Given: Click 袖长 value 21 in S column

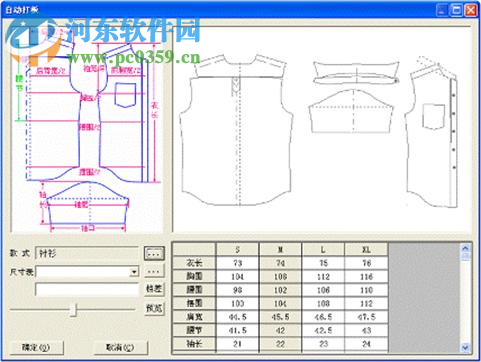Looking at the screenshot, I should pos(238,344).
